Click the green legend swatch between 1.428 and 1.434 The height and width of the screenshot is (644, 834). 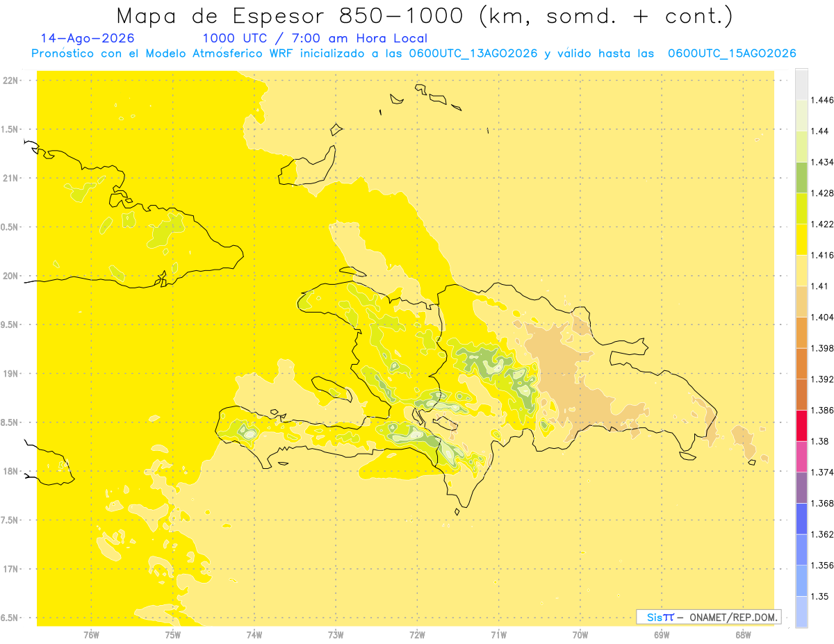point(801,177)
